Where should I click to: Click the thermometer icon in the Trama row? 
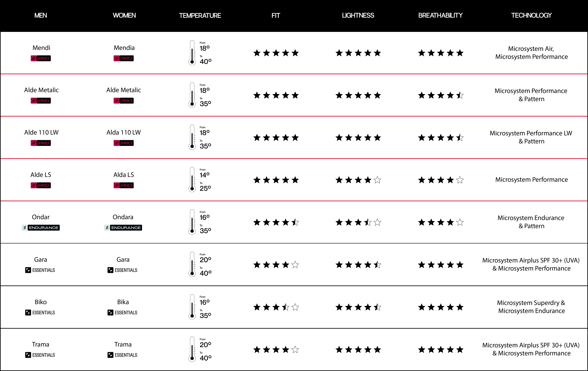[x=192, y=349]
